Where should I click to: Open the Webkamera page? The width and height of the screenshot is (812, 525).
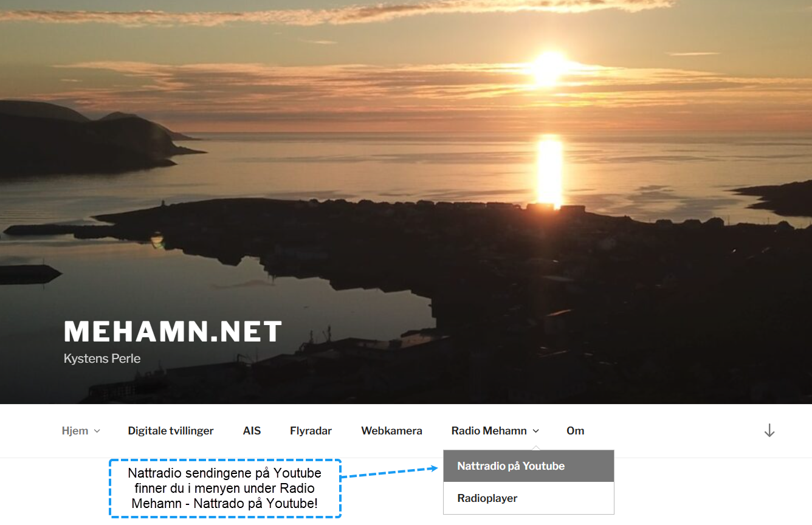[x=391, y=431]
